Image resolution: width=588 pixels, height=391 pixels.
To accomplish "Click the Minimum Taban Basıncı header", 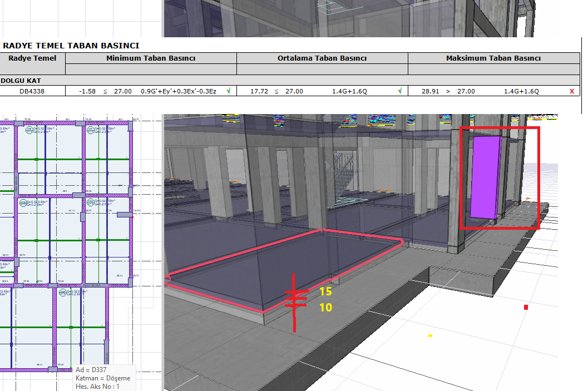I will [151, 58].
